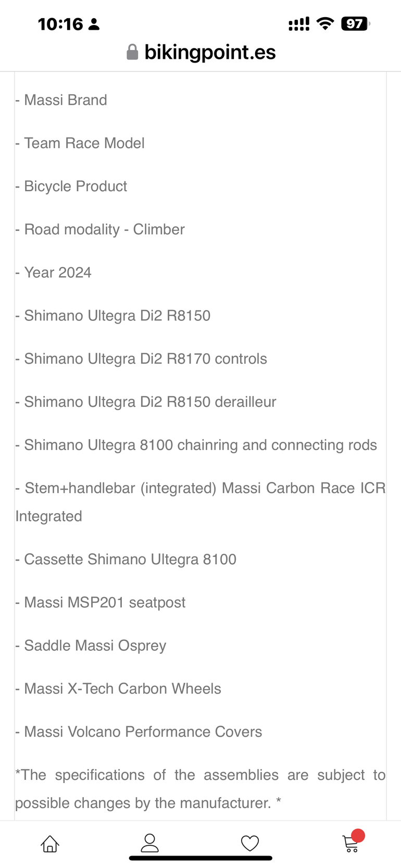Click the "Massi Brand" spec line
This screenshot has width=401, height=868.
(66, 100)
